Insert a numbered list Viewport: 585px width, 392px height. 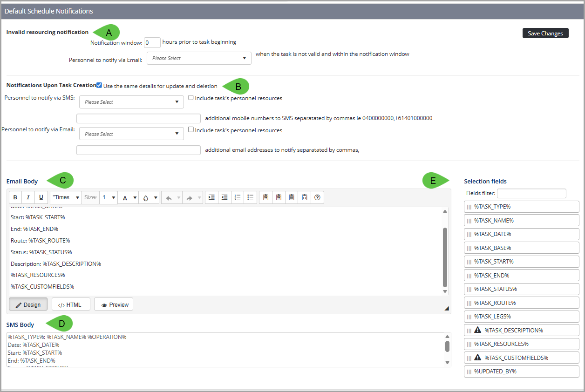(238, 197)
